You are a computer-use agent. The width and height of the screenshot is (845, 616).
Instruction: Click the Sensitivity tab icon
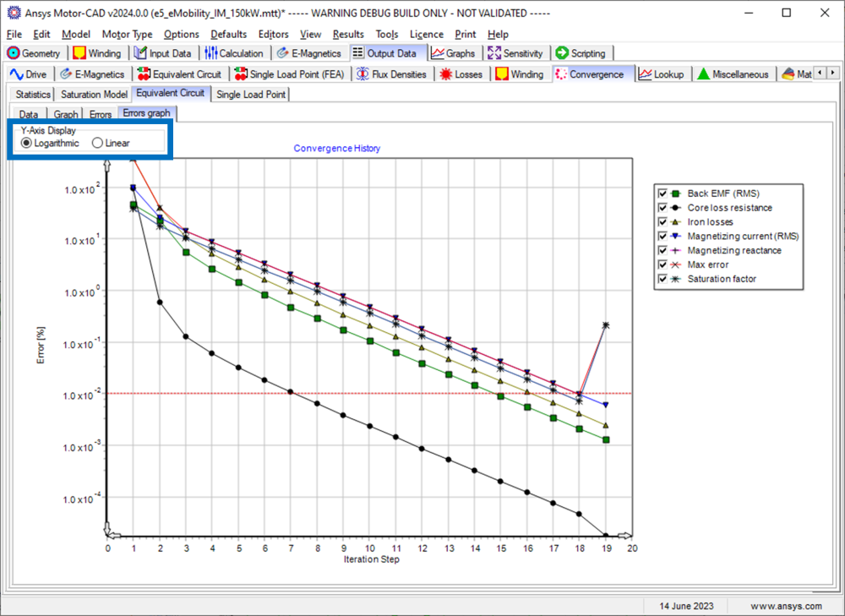(494, 53)
